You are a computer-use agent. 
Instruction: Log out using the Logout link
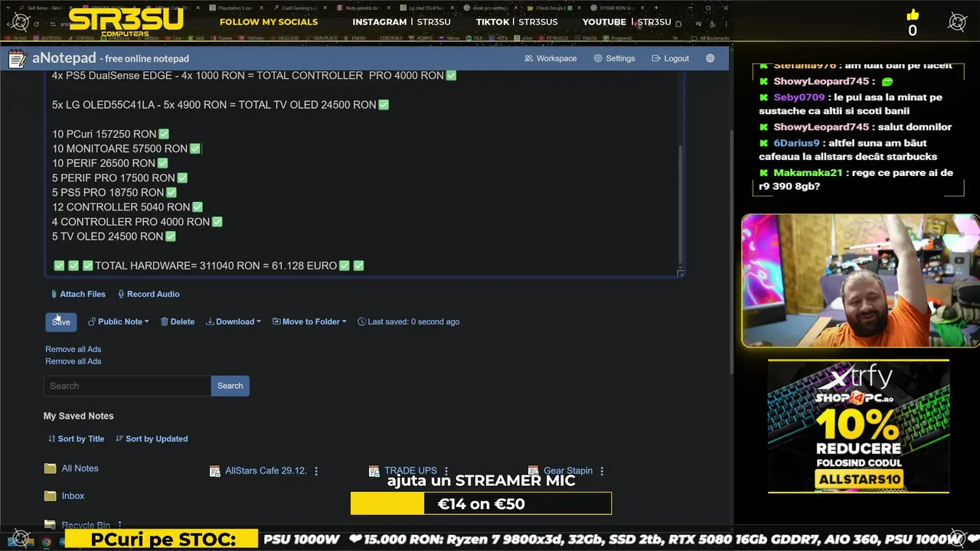click(x=670, y=58)
